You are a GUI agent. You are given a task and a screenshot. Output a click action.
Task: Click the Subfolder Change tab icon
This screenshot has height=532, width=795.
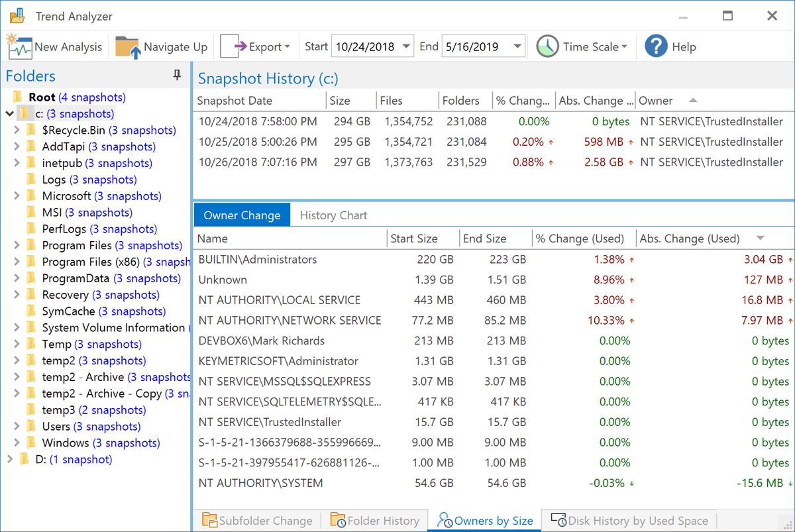(x=209, y=520)
